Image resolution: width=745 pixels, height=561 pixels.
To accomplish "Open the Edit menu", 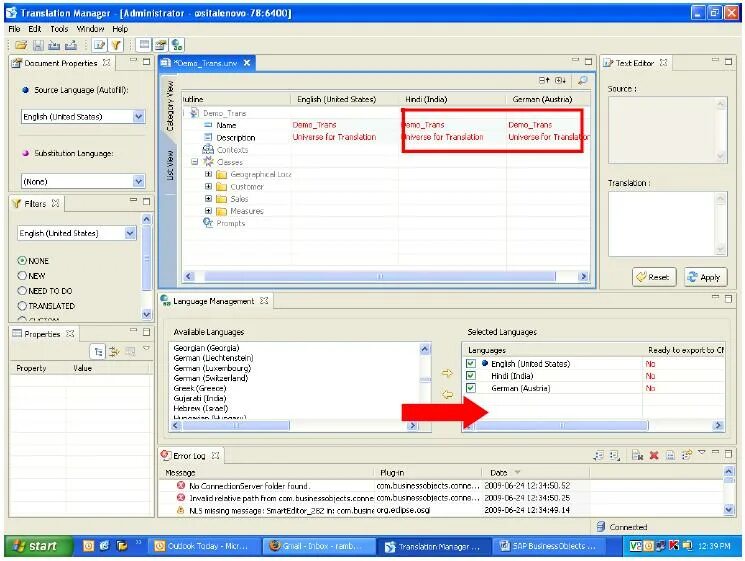I will tap(35, 29).
